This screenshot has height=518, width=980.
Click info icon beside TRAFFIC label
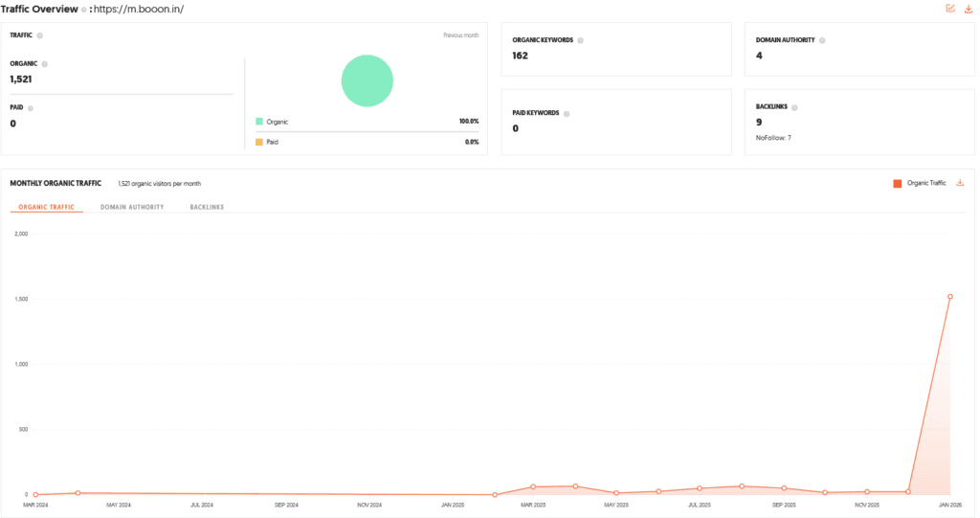tap(40, 35)
